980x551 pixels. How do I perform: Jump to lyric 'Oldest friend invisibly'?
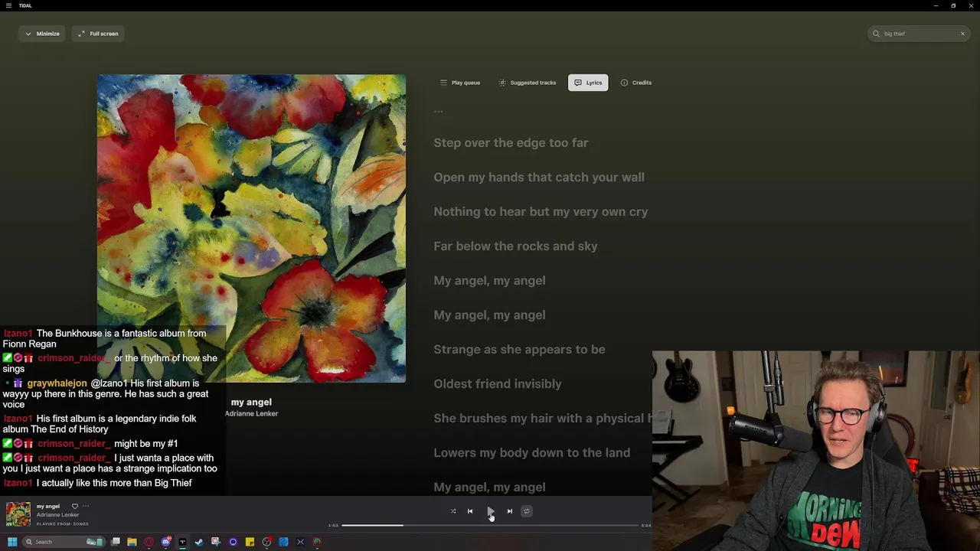coord(498,384)
